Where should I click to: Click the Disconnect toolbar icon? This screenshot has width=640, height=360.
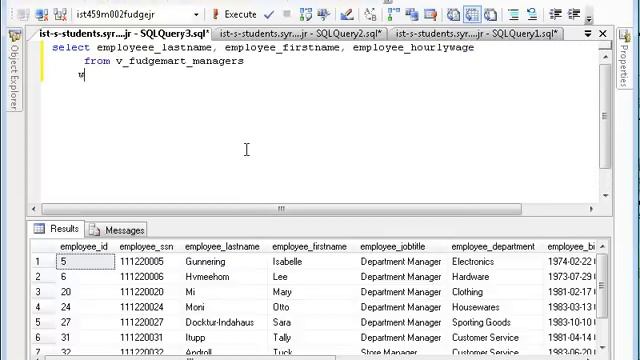click(x=42, y=15)
